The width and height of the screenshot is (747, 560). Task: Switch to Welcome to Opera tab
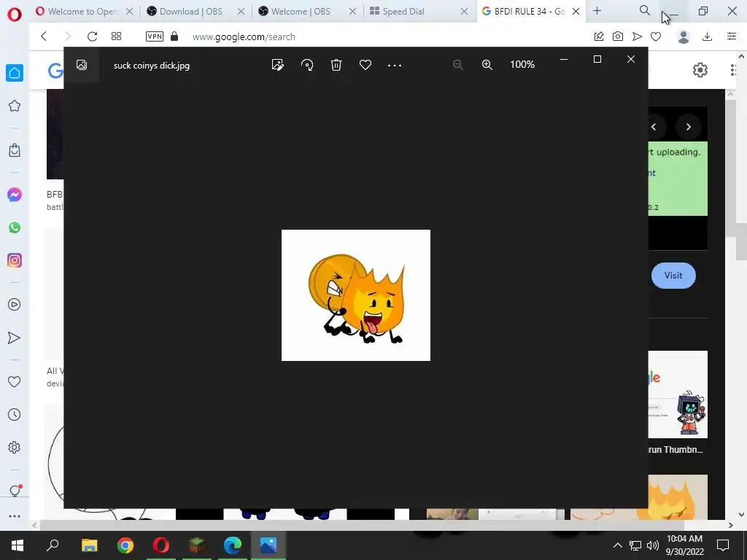click(83, 12)
